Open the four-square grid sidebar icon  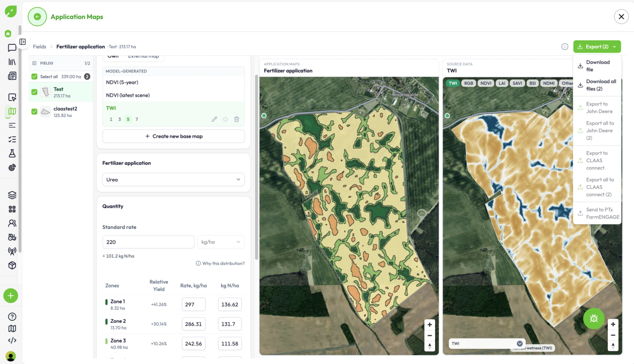tap(12, 209)
